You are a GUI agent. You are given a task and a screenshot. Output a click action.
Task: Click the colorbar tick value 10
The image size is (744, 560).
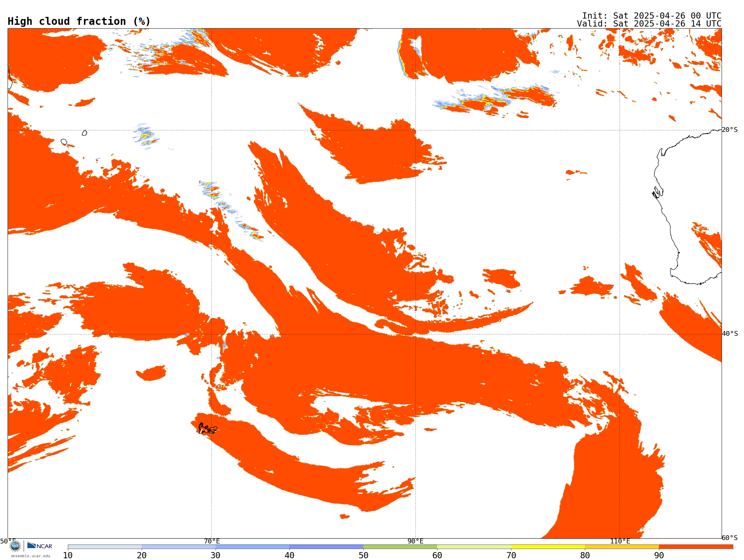(68, 555)
